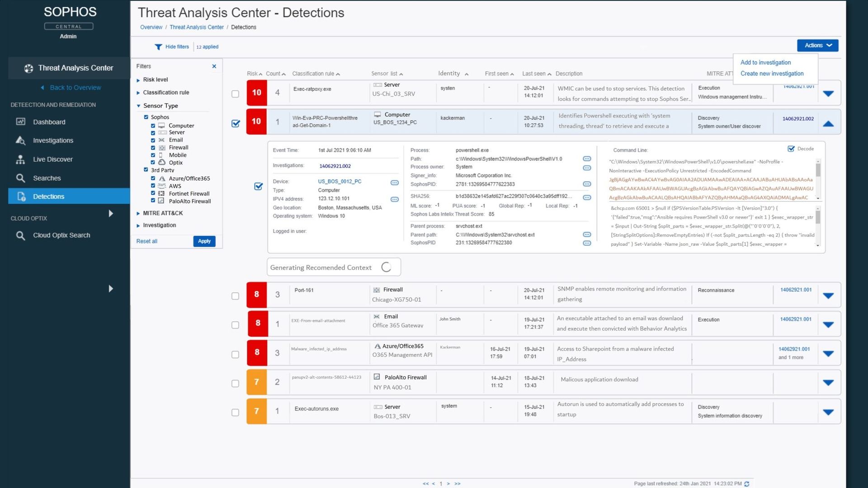
Task: Select the Port-161 detection checkbox
Action: 235,296
